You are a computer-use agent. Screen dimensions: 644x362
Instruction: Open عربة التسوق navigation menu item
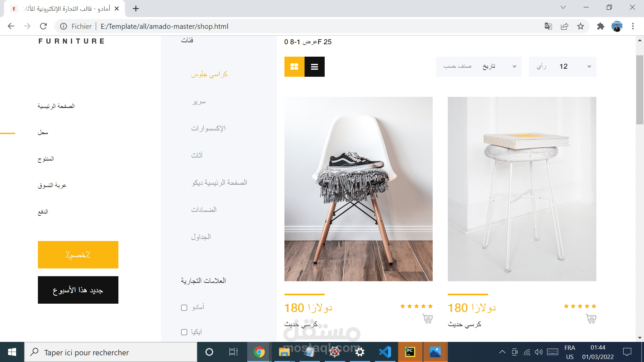(52, 185)
